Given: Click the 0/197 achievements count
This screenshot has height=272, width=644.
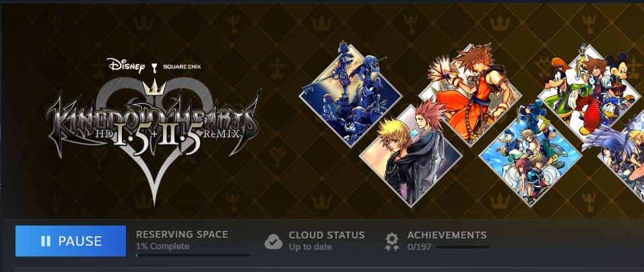Looking at the screenshot, I should pyautogui.click(x=419, y=247).
